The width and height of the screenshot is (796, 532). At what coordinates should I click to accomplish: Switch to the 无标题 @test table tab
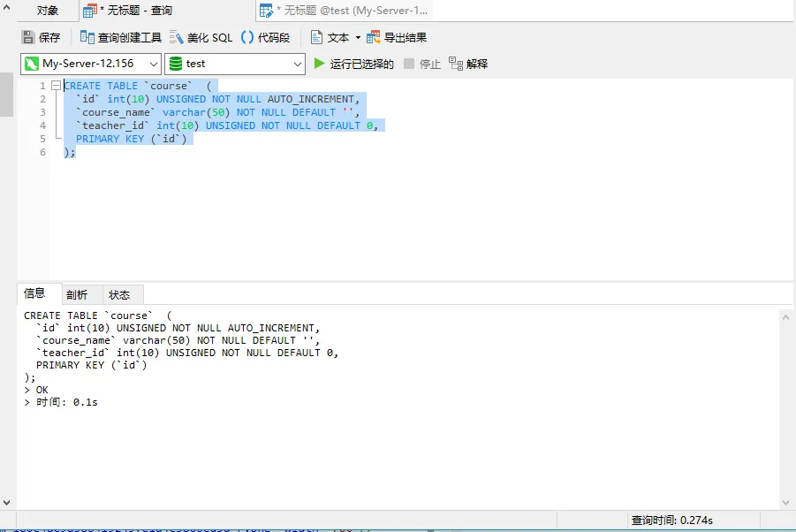click(x=345, y=11)
